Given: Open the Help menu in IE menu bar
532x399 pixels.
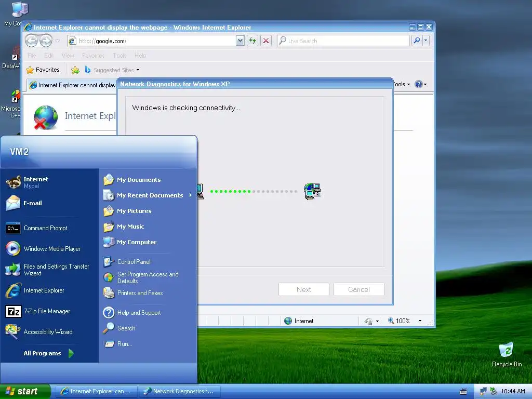Looking at the screenshot, I should click(x=140, y=55).
